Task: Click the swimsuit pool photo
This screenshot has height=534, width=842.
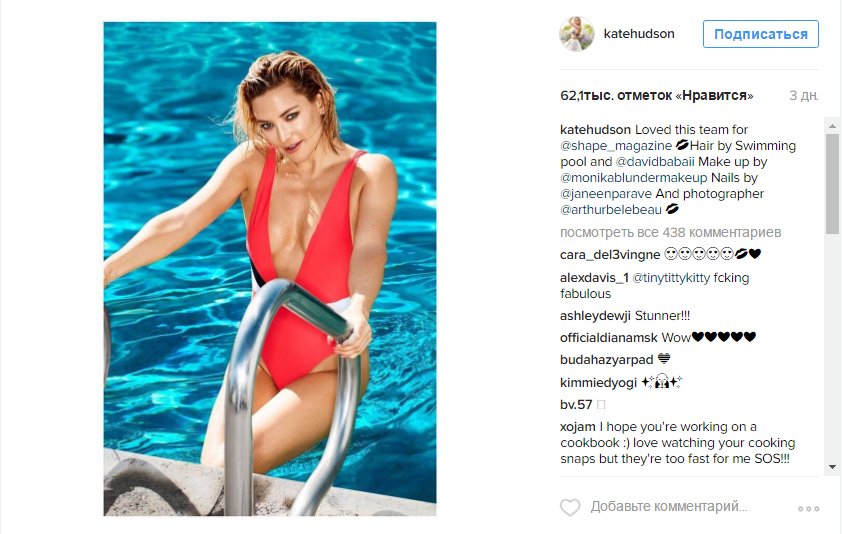Action: click(x=270, y=269)
